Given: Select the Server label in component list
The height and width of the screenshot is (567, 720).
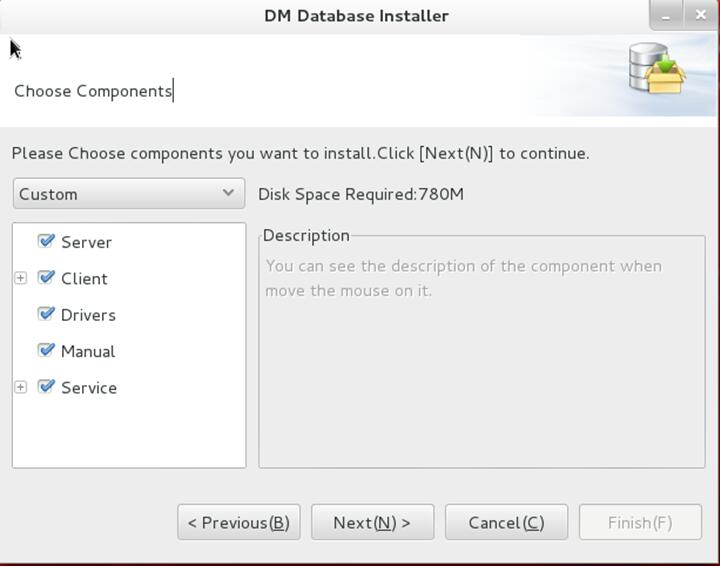Looking at the screenshot, I should pyautogui.click(x=86, y=242).
